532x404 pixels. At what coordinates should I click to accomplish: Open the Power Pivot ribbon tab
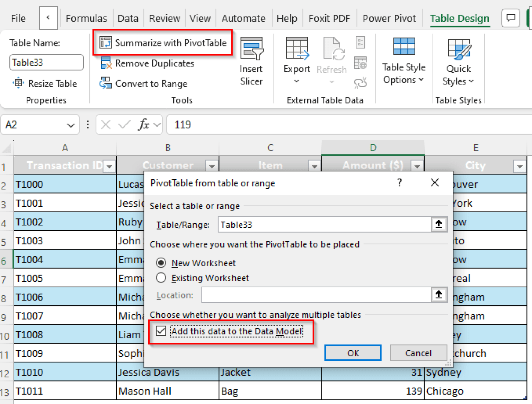pos(389,18)
